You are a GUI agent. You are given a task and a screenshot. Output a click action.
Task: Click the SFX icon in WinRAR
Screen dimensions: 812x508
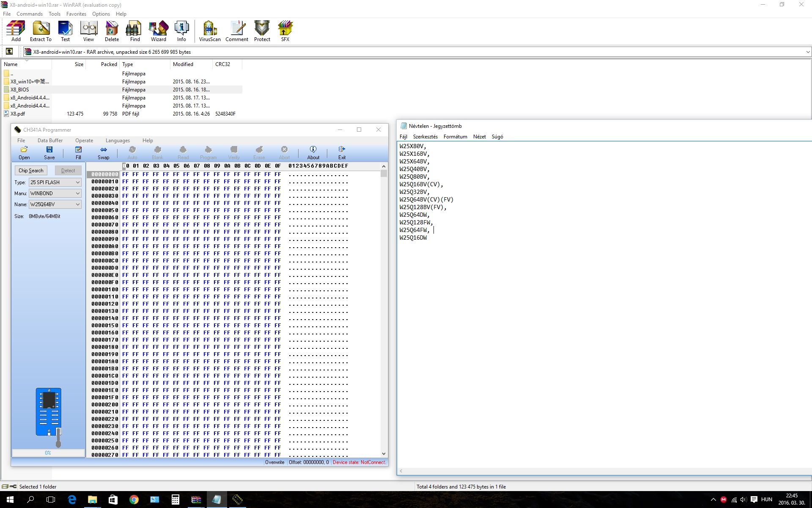pos(285,31)
